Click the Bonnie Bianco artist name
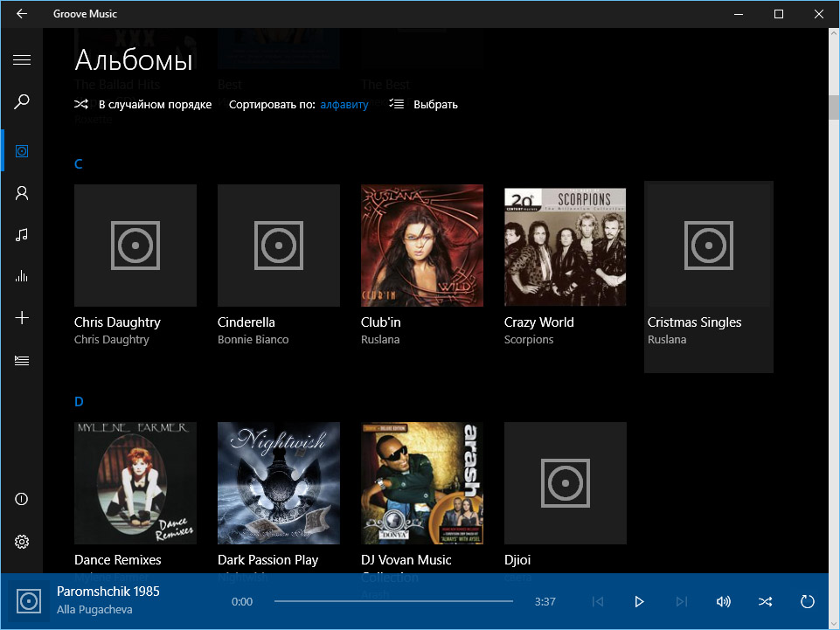The height and width of the screenshot is (630, 840). point(253,340)
